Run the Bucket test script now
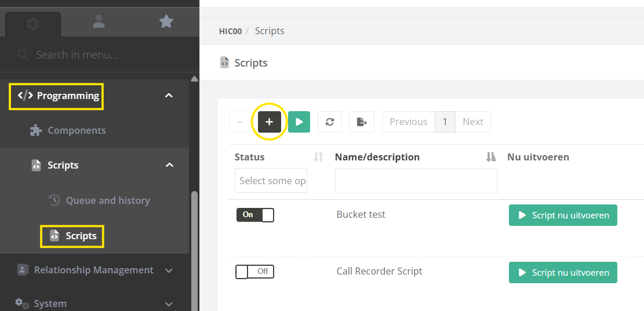644x311 pixels. pyautogui.click(x=563, y=215)
